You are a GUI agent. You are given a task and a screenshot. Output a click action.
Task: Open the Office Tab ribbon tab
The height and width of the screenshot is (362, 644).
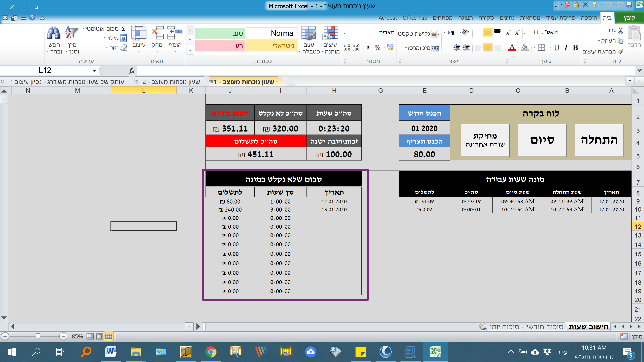415,18
